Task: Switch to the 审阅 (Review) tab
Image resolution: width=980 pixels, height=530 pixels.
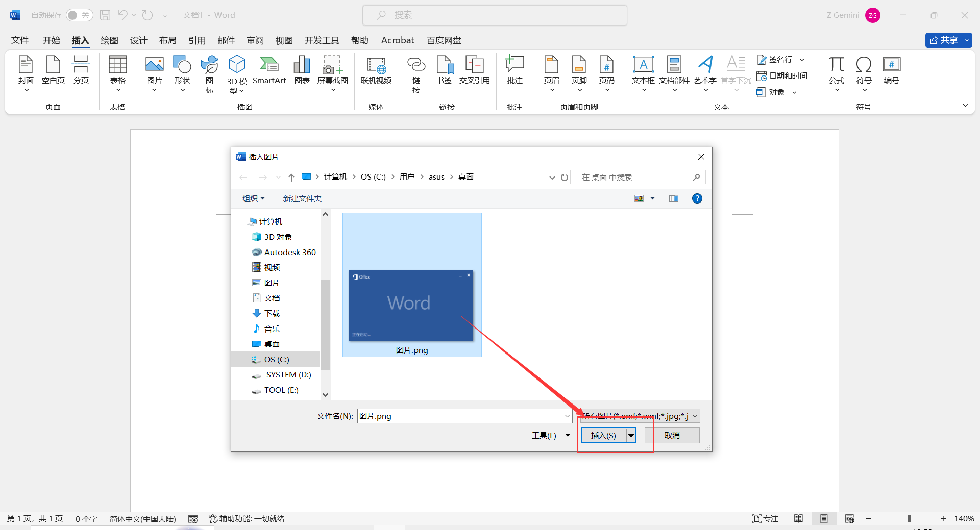Action: (255, 40)
